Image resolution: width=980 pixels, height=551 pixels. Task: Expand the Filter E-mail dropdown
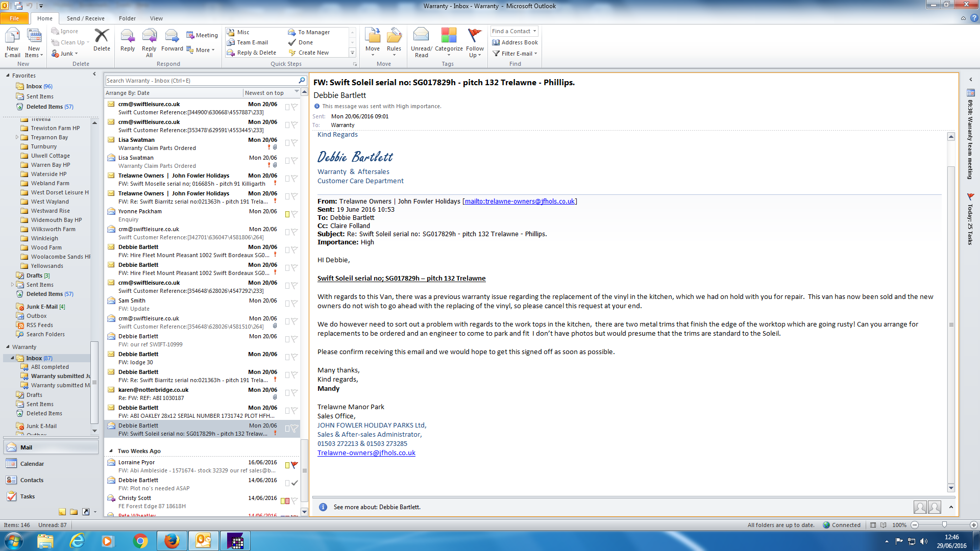point(516,54)
